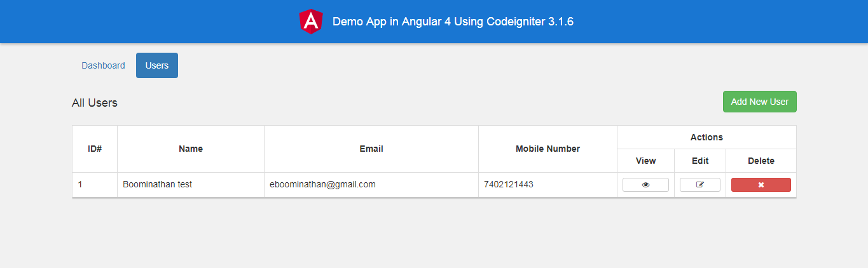Viewport: 868px width, 268px height.
Task: Open the Dashboard tab
Action: click(103, 65)
